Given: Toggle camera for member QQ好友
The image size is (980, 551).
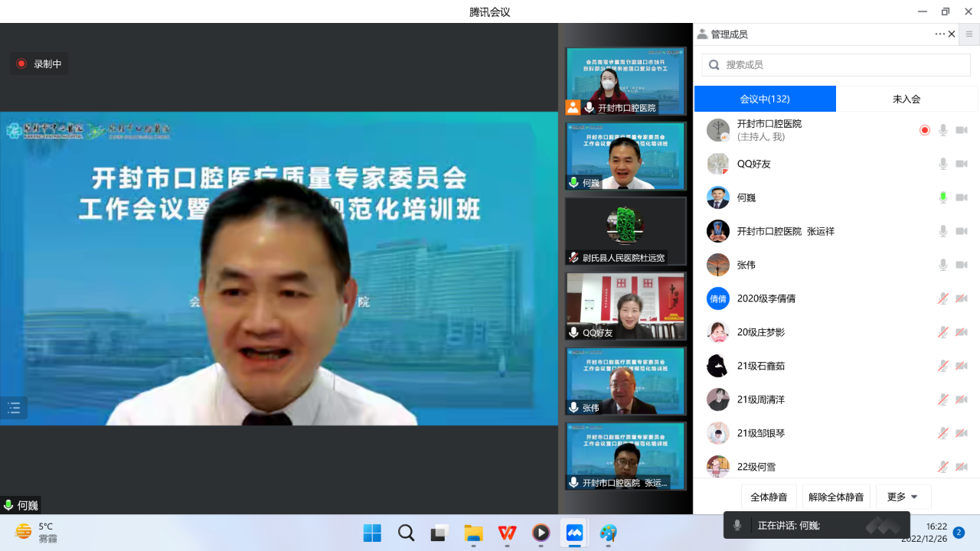Looking at the screenshot, I should point(962,164).
